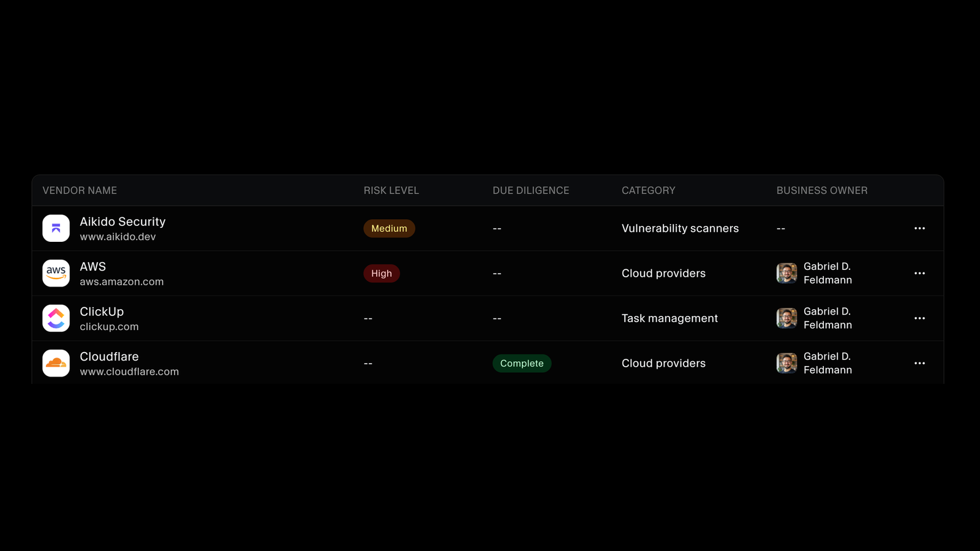Click the aws.amazon.com URL
This screenshot has width=980, height=551.
pyautogui.click(x=122, y=282)
